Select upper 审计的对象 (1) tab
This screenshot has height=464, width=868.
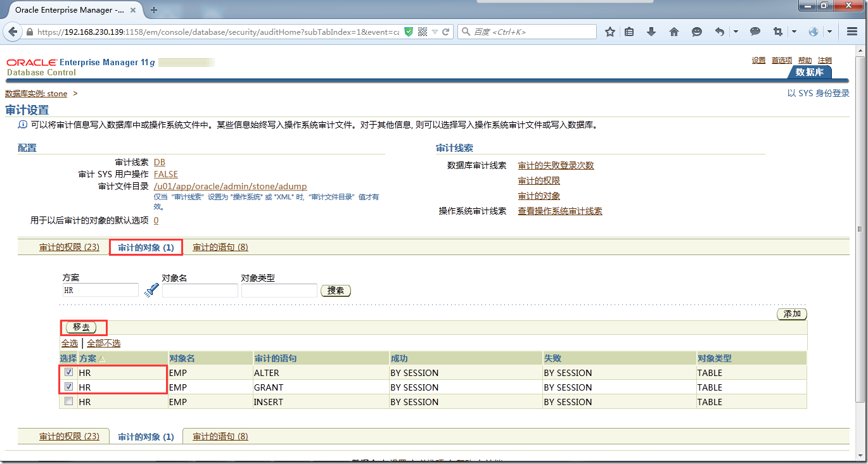pyautogui.click(x=146, y=248)
